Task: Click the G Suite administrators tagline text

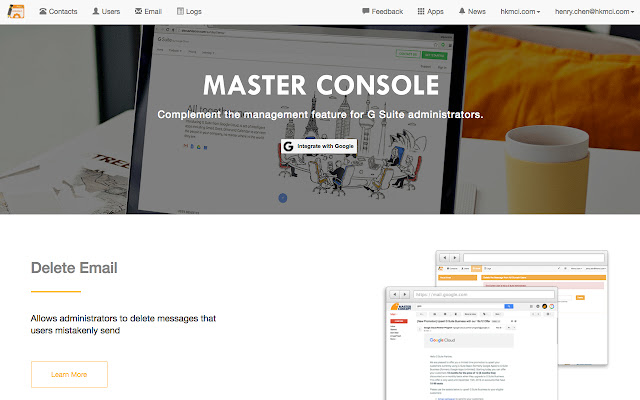Action: 320,115
